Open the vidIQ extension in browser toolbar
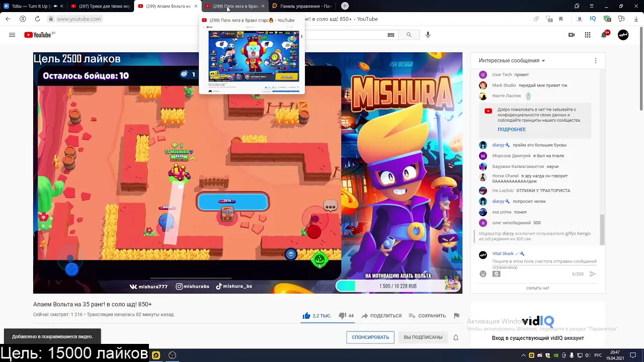 593,19
